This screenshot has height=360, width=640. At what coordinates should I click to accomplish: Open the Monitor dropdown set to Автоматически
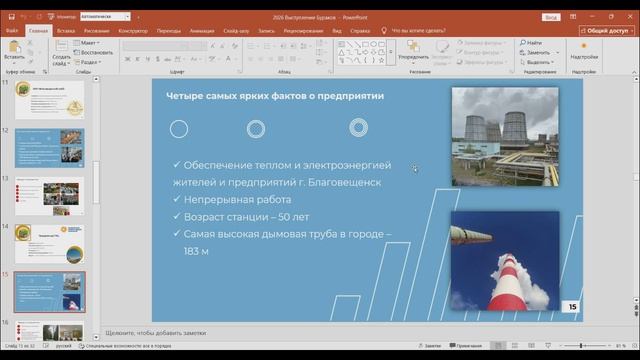point(105,17)
